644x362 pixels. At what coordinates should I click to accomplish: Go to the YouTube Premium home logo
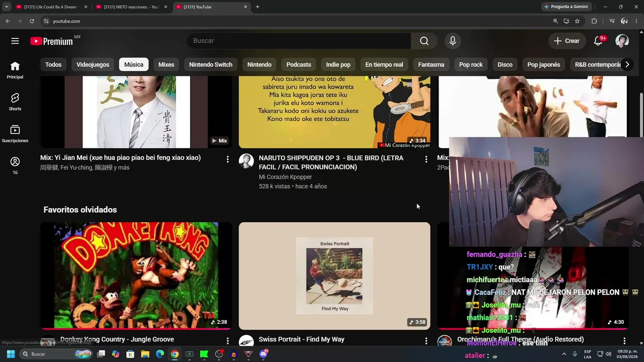pos(52,41)
